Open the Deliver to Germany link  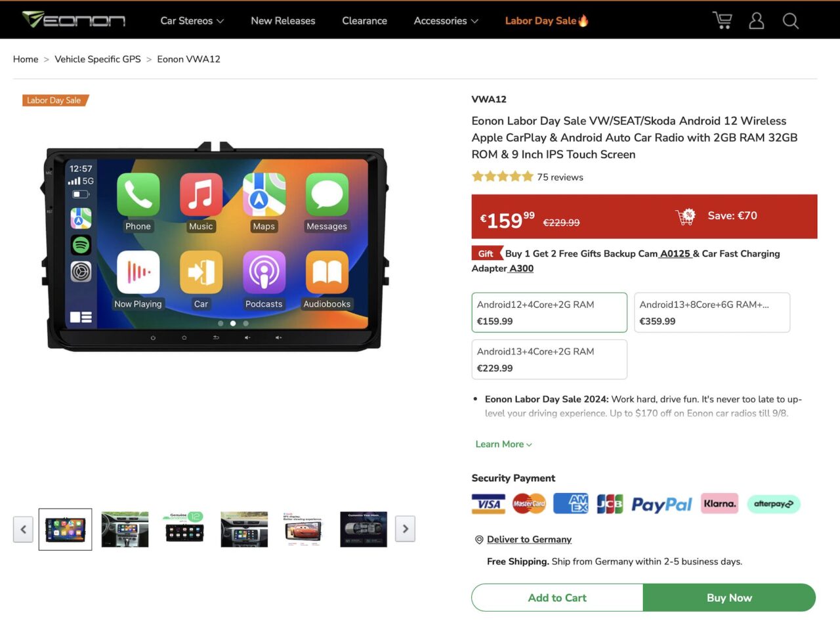click(x=529, y=540)
